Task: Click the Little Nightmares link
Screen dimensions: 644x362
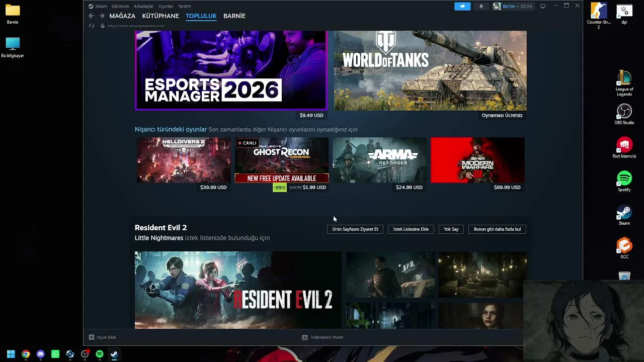Action: click(x=159, y=238)
